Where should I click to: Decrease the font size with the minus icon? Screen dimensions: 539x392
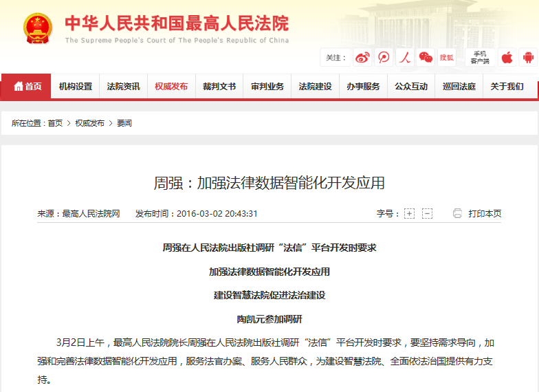point(427,213)
